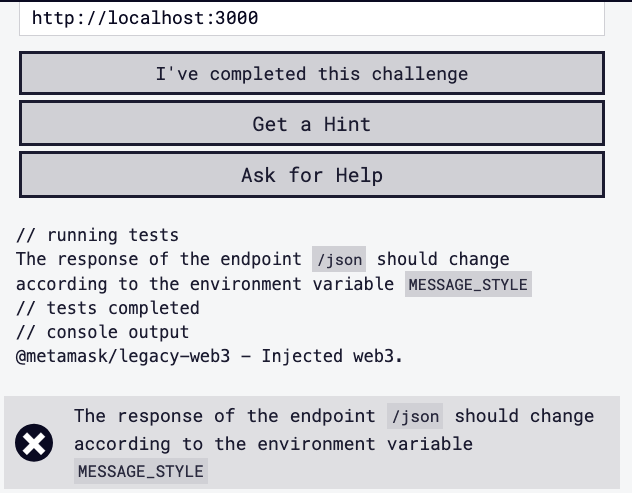The width and height of the screenshot is (632, 493).
Task: Click "The response of the endpoint" in output log
Action: point(160,260)
